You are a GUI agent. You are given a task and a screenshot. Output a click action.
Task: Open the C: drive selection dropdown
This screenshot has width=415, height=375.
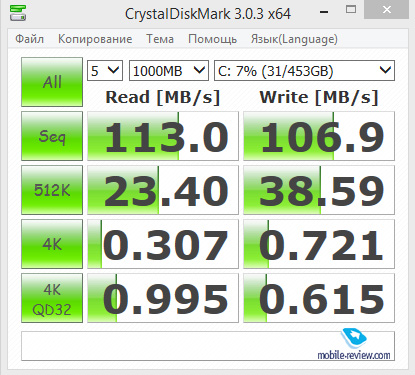[304, 71]
